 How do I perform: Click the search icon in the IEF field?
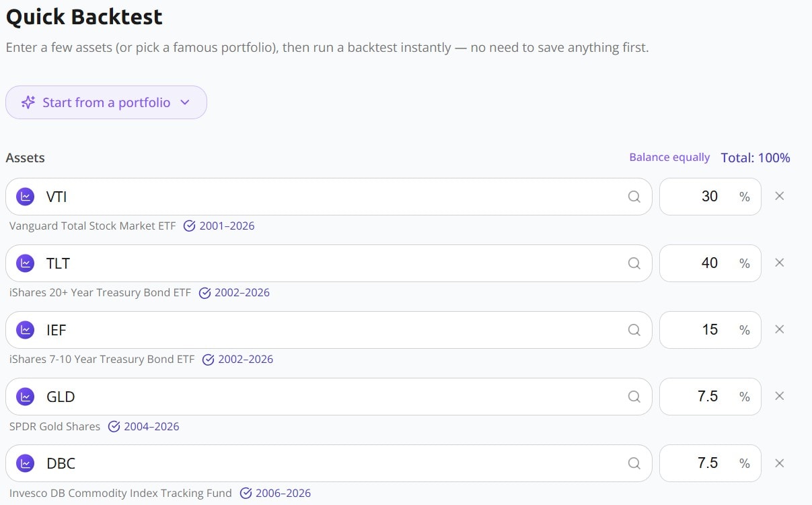634,330
